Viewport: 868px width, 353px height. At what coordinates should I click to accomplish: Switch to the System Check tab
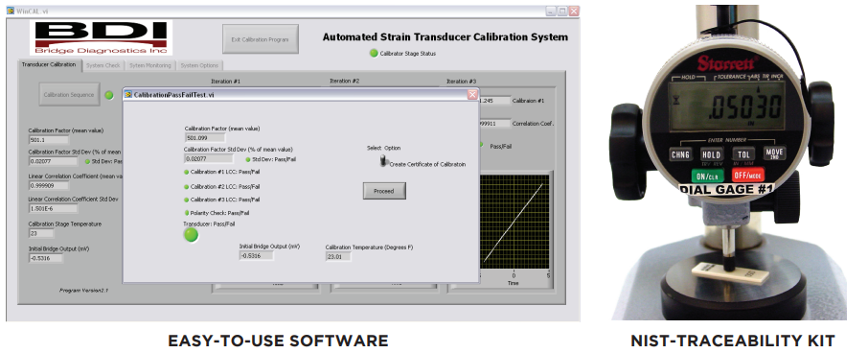click(103, 65)
